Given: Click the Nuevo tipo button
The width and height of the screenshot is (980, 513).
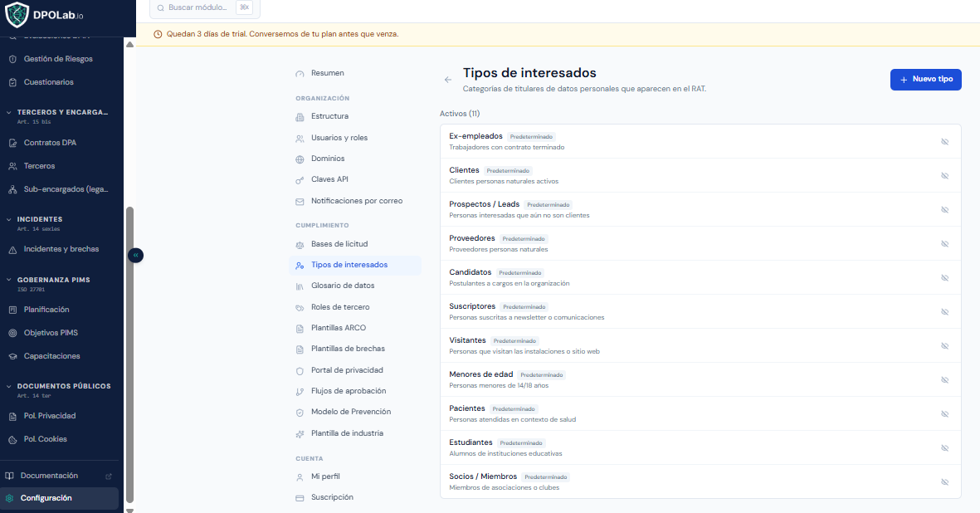Looking at the screenshot, I should click(925, 80).
